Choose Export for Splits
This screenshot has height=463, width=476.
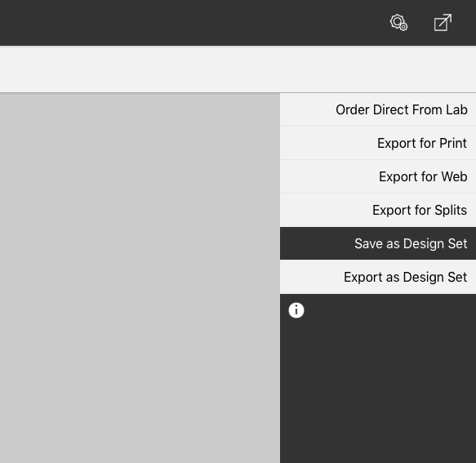(x=378, y=210)
